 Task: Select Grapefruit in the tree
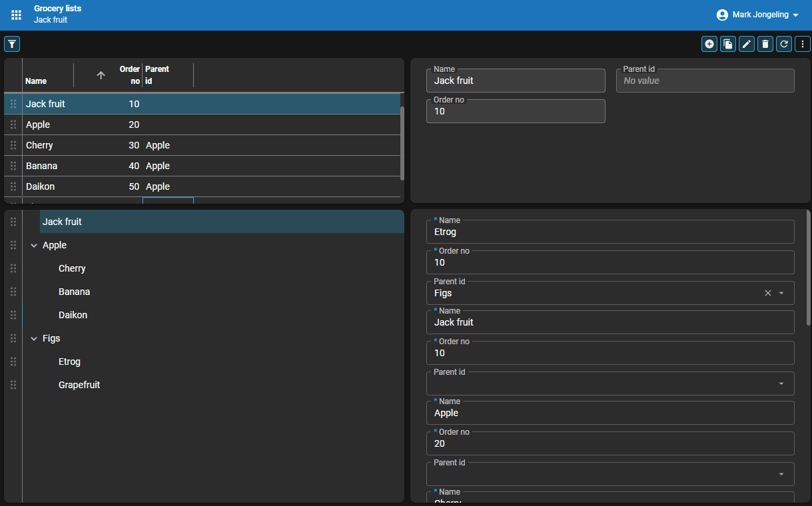[79, 385]
